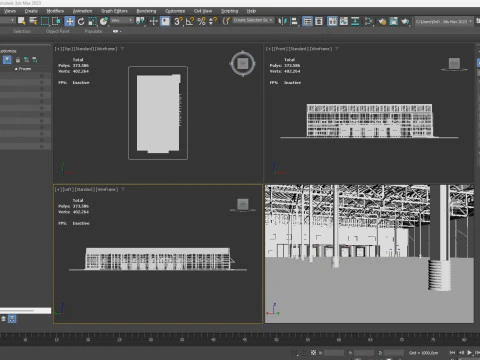Open the Animation menu
The height and width of the screenshot is (360, 480).
point(82,11)
